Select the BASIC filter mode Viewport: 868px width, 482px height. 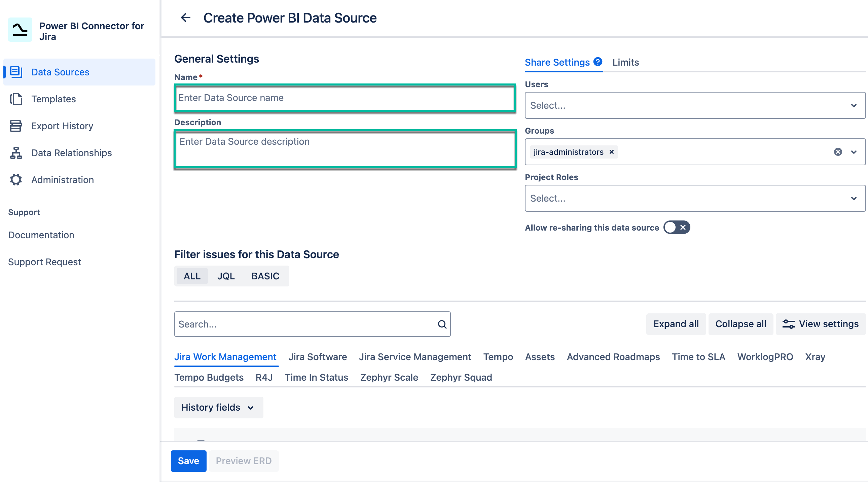coord(265,276)
